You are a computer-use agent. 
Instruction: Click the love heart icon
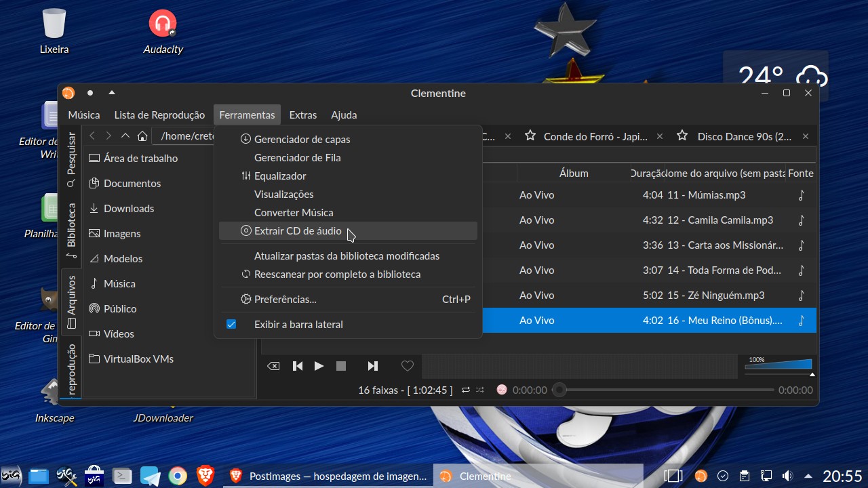coord(408,366)
